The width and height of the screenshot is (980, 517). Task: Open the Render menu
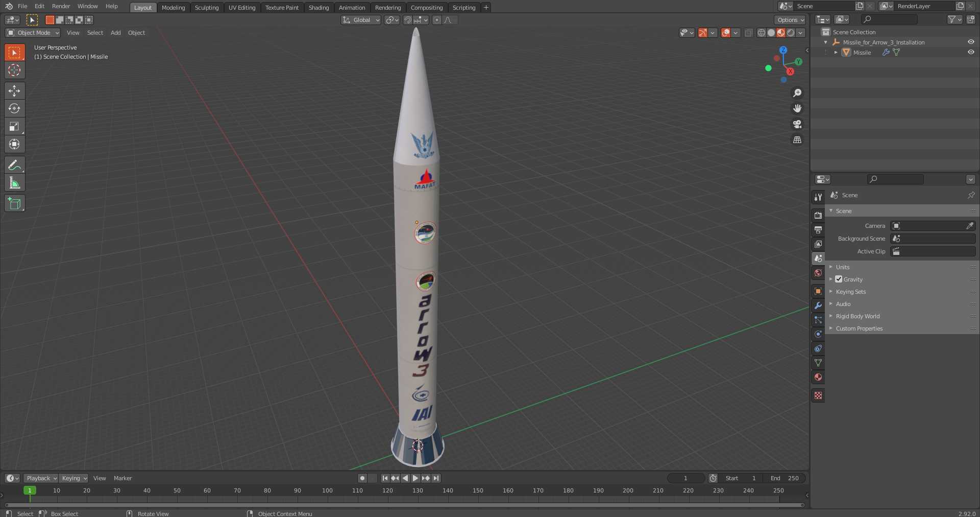tap(61, 6)
